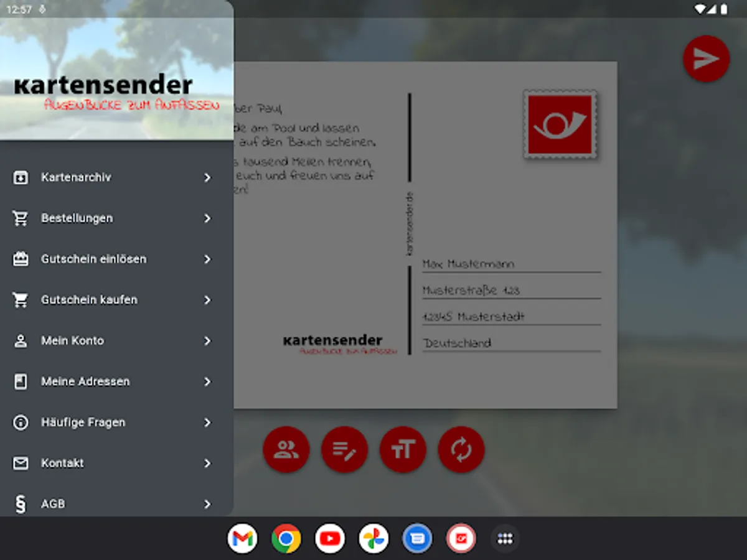
Task: Click the Bestellungen shopping cart icon
Action: tap(21, 218)
